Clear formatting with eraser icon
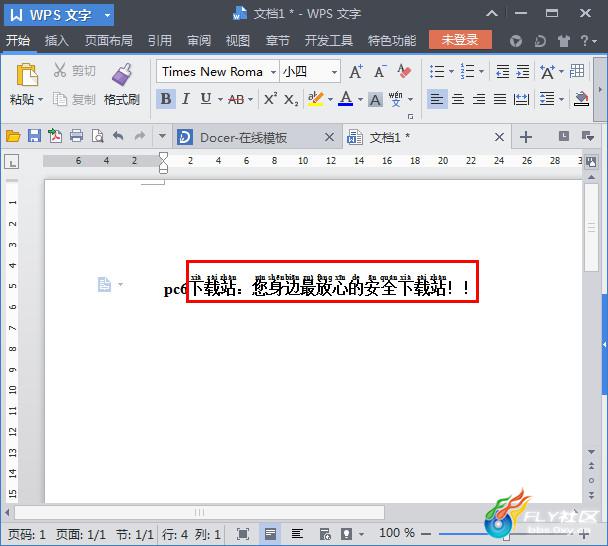 404,71
